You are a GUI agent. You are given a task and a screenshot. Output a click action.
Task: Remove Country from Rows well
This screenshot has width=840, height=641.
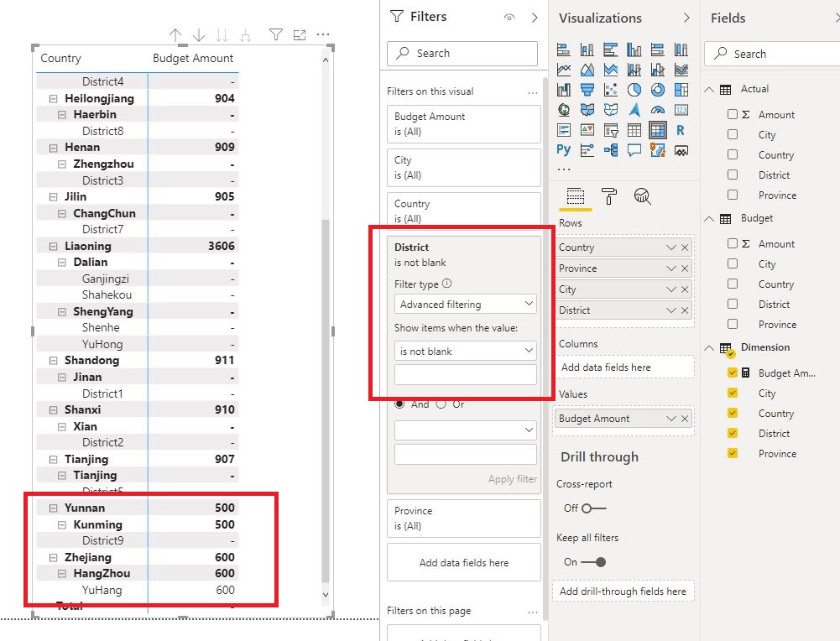pyautogui.click(x=685, y=248)
